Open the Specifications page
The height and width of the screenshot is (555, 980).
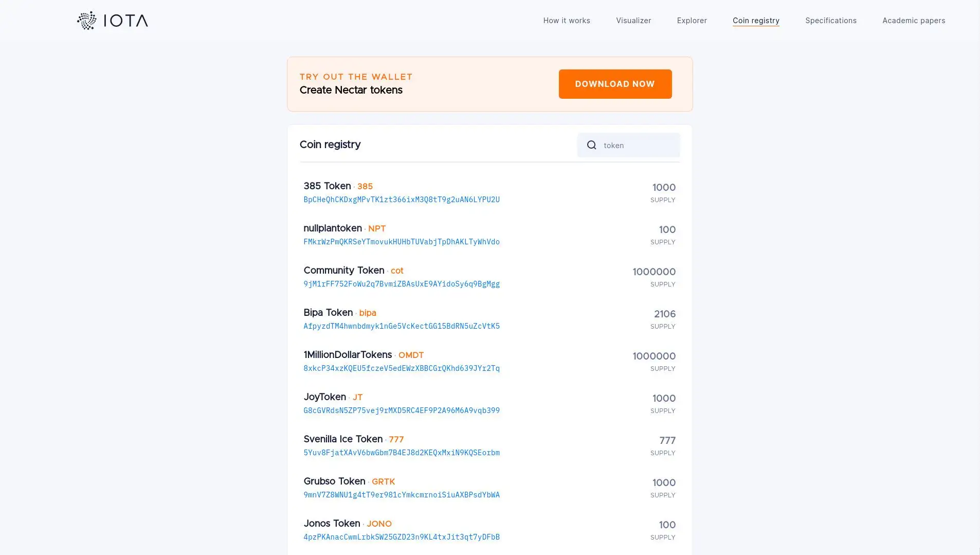click(831, 21)
